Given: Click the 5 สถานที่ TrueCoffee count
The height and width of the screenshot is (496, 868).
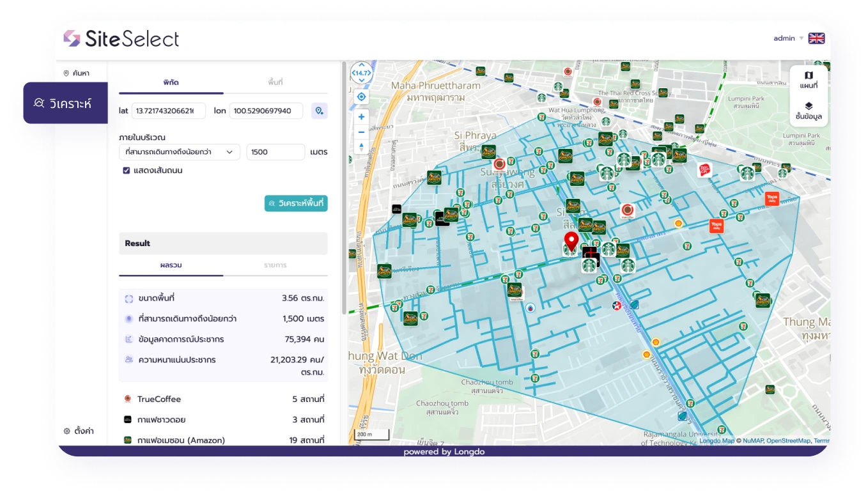Looking at the screenshot, I should point(308,399).
